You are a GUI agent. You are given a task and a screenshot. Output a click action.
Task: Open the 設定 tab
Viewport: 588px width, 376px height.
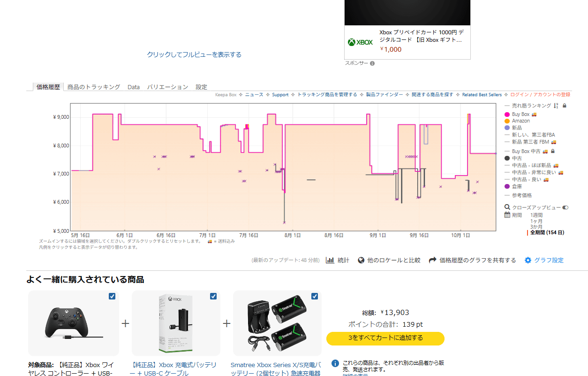(201, 87)
